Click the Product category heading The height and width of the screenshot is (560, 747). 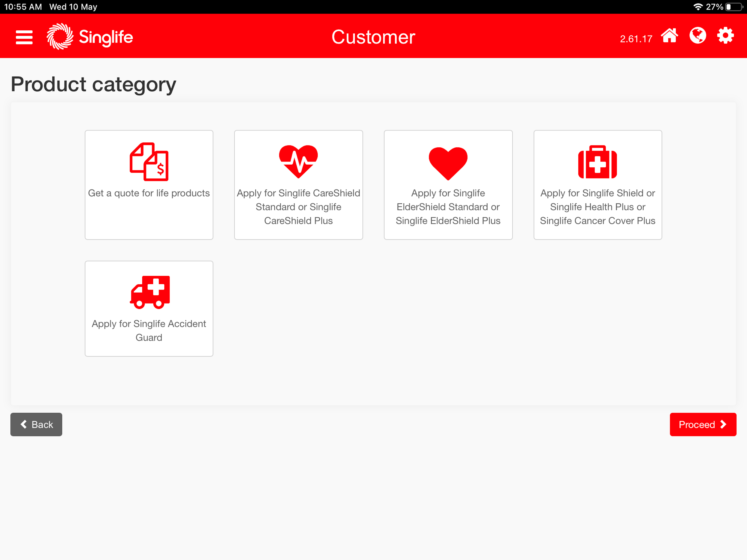(x=94, y=84)
